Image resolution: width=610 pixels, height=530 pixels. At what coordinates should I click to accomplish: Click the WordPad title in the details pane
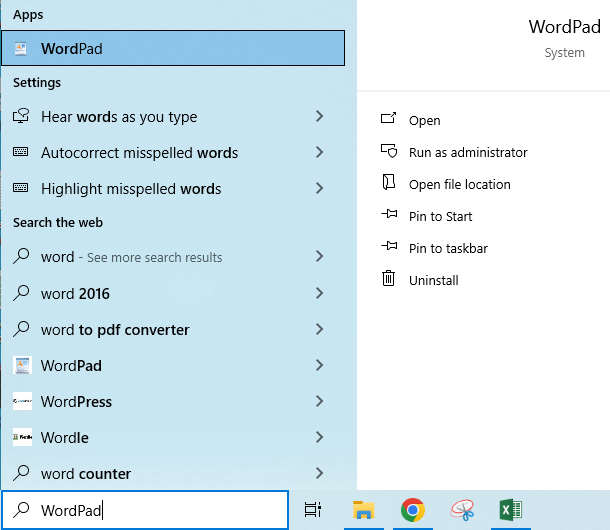pyautogui.click(x=564, y=27)
